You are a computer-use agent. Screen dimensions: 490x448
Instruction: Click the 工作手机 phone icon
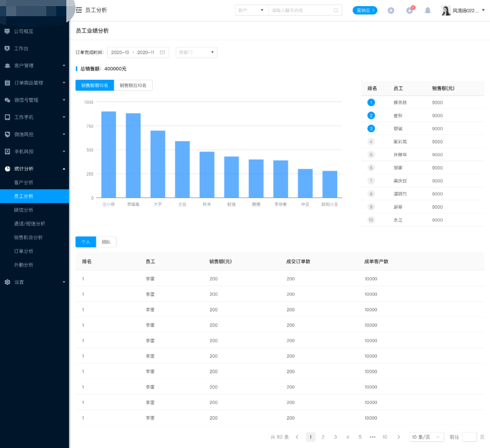(x=7, y=117)
